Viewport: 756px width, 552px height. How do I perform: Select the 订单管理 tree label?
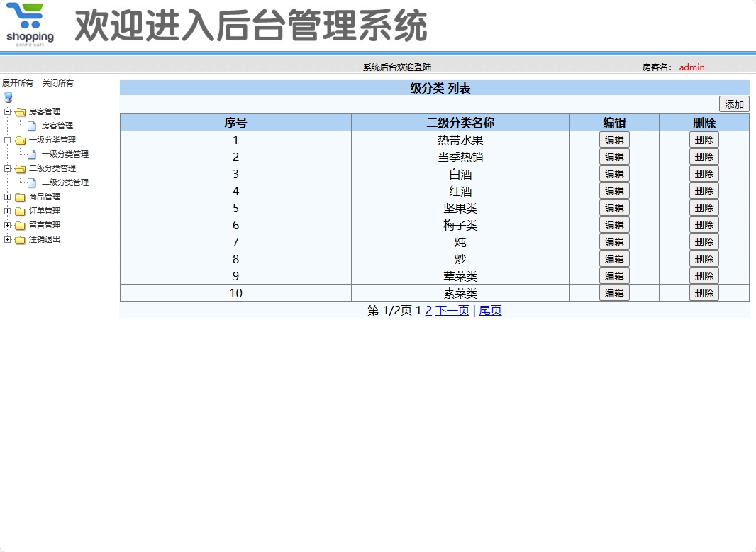[45, 211]
